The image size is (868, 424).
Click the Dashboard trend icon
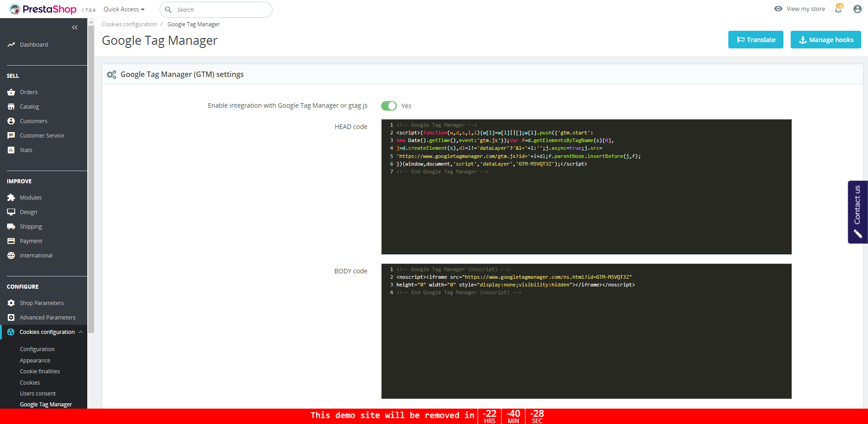[11, 44]
